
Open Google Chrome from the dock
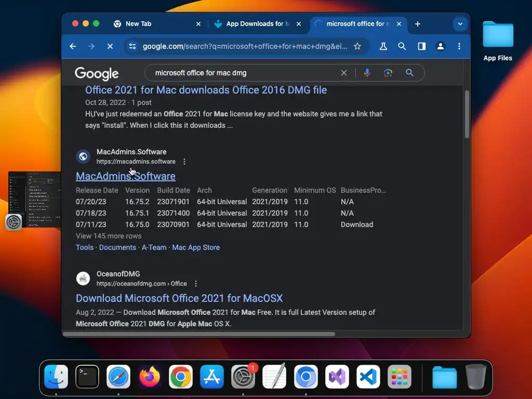click(x=181, y=377)
